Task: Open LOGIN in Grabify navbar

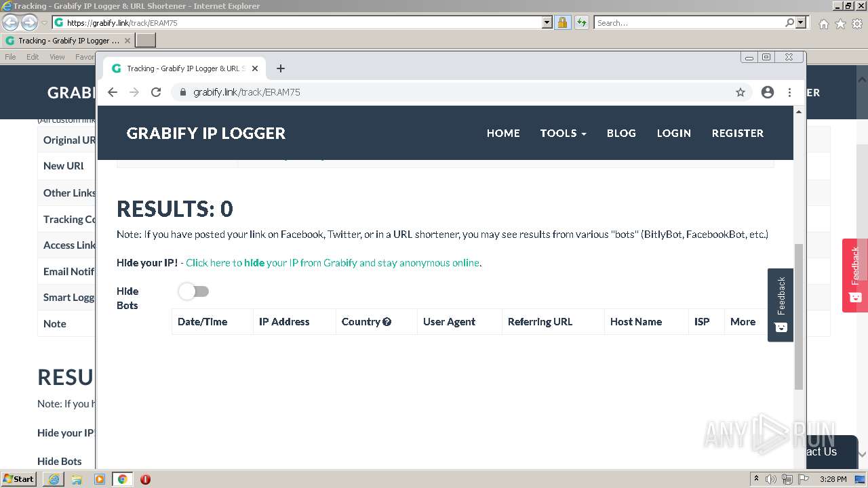Action: pyautogui.click(x=673, y=133)
